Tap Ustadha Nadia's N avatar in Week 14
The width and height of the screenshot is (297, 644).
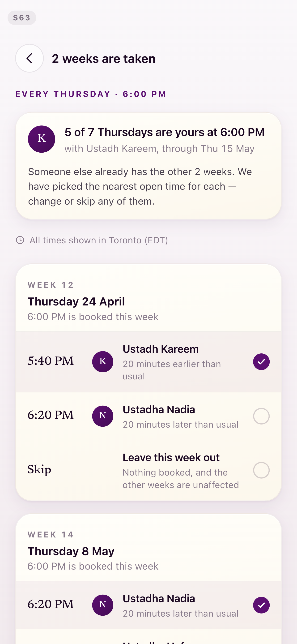point(103,605)
